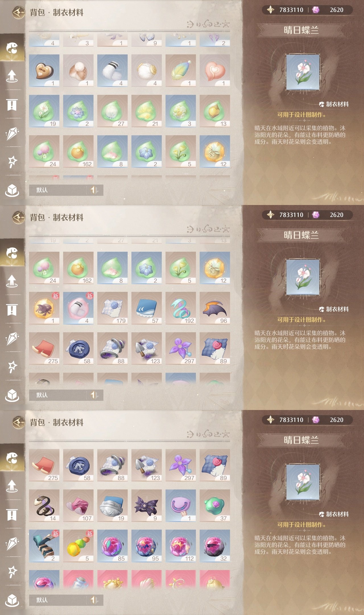Select the purple bow material with count 9
The width and height of the screenshot is (364, 615).
[146, 506]
